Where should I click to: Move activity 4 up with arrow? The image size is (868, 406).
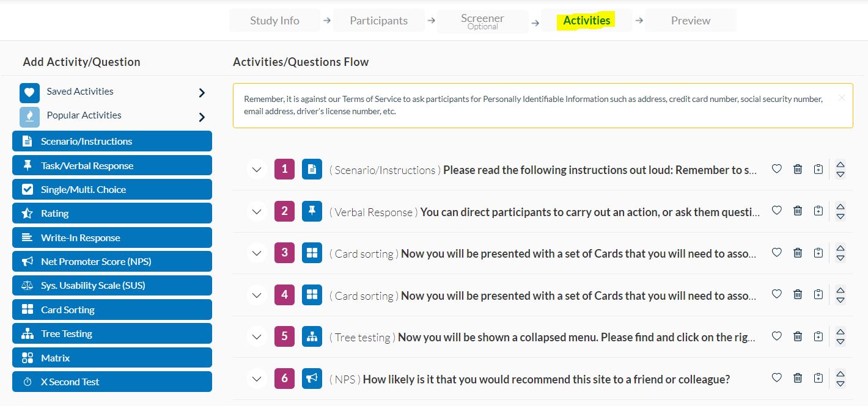coord(840,290)
